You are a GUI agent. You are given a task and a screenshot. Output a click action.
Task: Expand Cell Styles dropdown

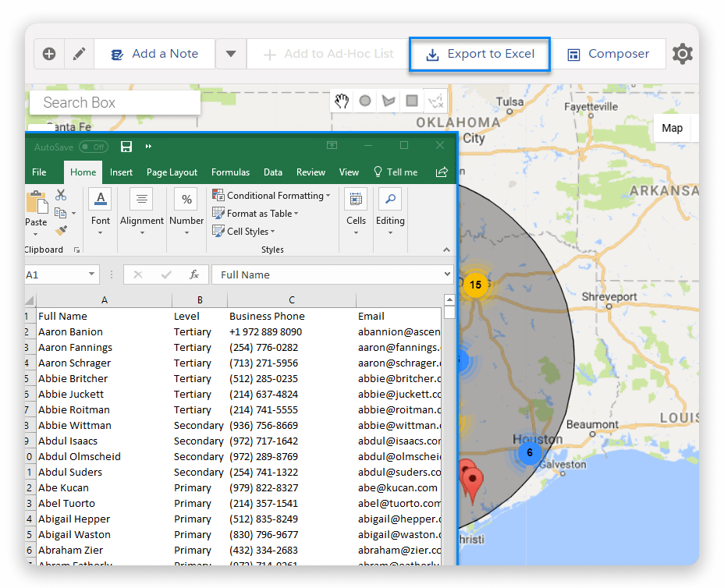pos(272,232)
